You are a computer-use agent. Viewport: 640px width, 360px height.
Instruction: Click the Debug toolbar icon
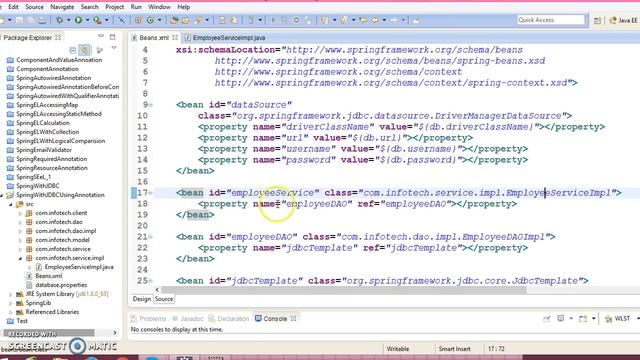60,20
